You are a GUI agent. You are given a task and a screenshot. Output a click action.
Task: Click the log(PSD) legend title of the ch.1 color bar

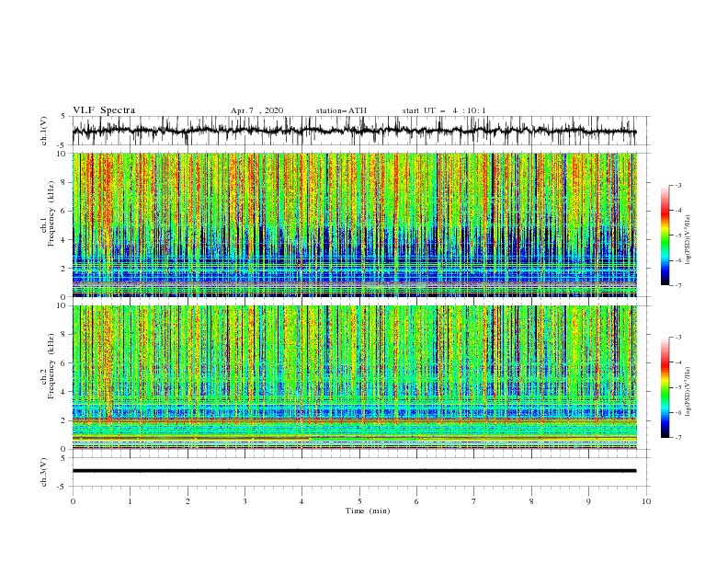coord(688,240)
